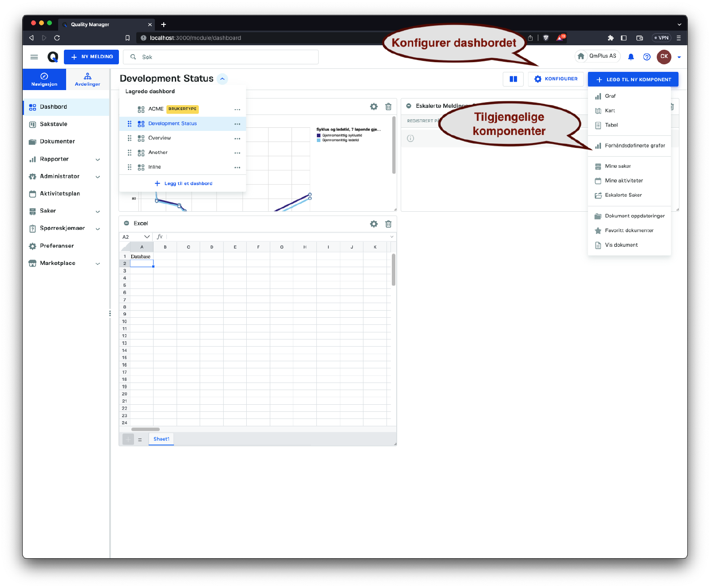This screenshot has height=588, width=710.
Task: Click the notification bell icon
Action: point(631,57)
